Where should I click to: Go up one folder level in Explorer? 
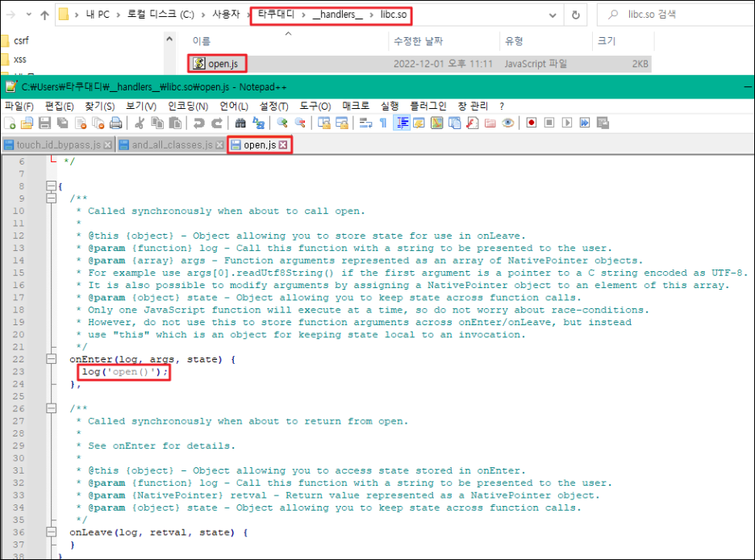(45, 15)
